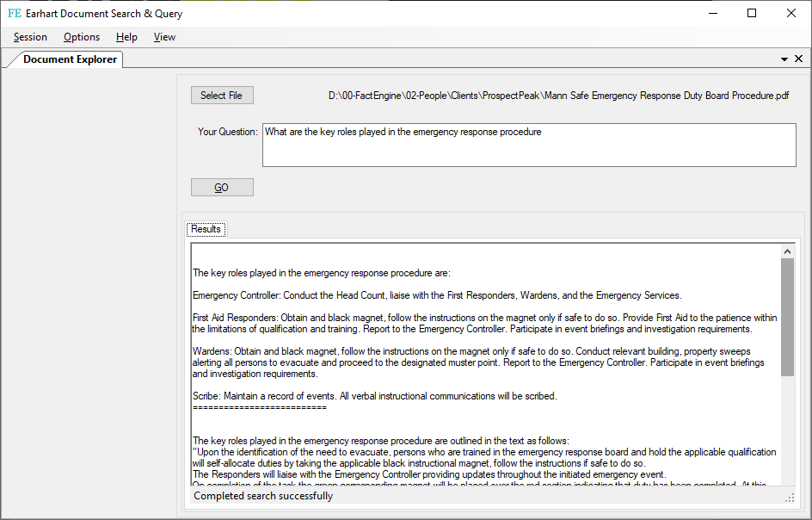Screen dimensions: 812x520
Task: Open the View menu
Action: 164,37
